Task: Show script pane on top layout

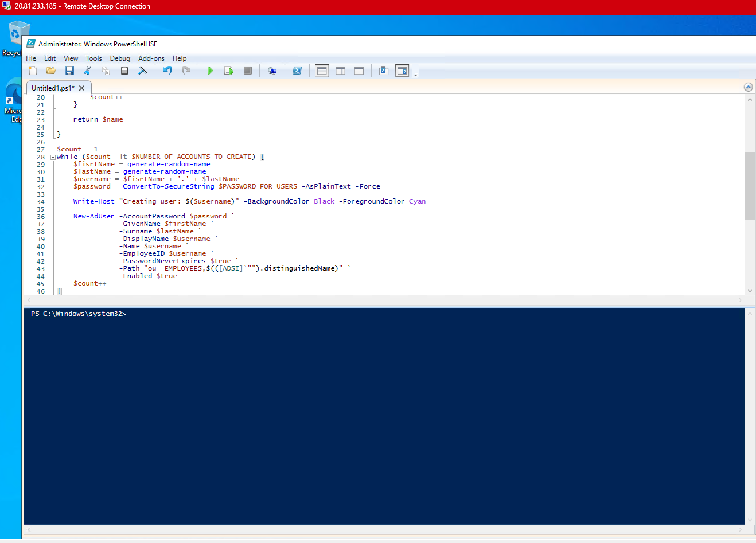Action: point(322,71)
